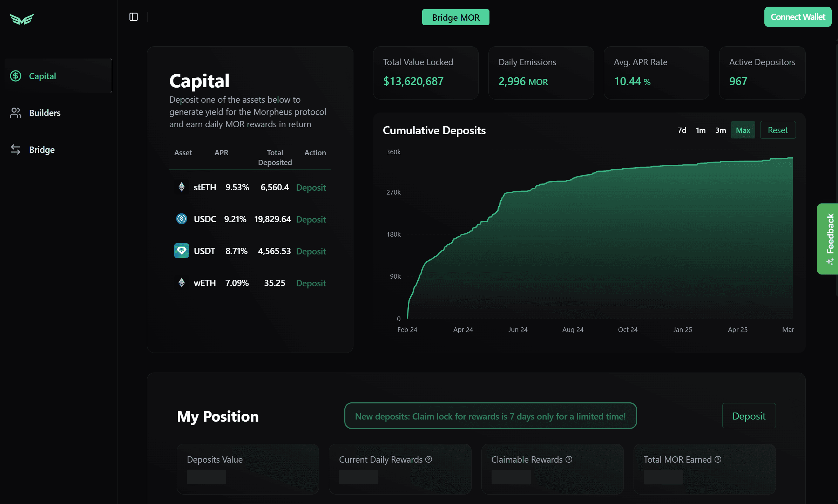Click the Bridge MOR button
This screenshot has height=504, width=838.
pyautogui.click(x=455, y=18)
